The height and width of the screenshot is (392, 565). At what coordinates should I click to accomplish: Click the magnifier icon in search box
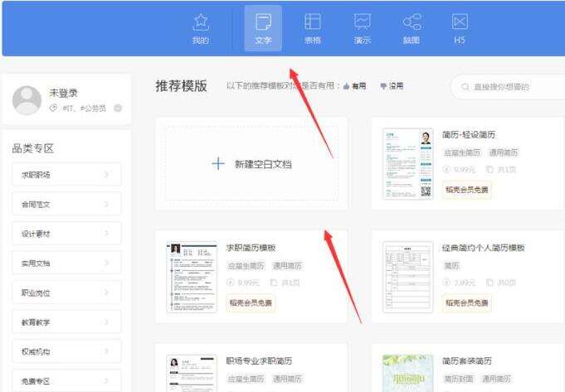465,87
